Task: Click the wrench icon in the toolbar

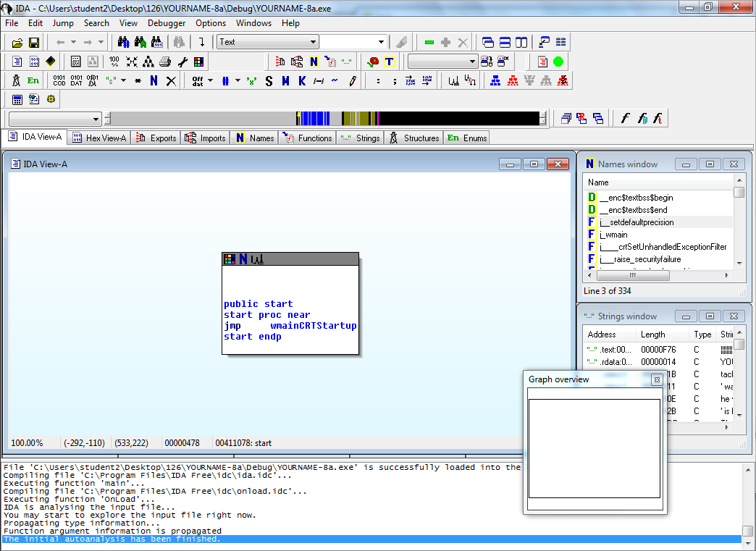Action: coord(182,62)
